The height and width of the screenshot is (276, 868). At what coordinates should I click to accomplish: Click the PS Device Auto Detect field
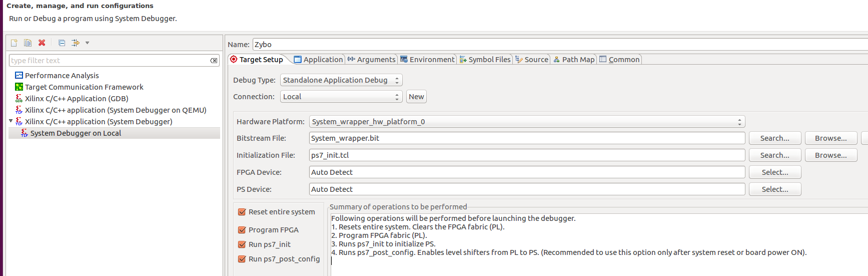[527, 189]
